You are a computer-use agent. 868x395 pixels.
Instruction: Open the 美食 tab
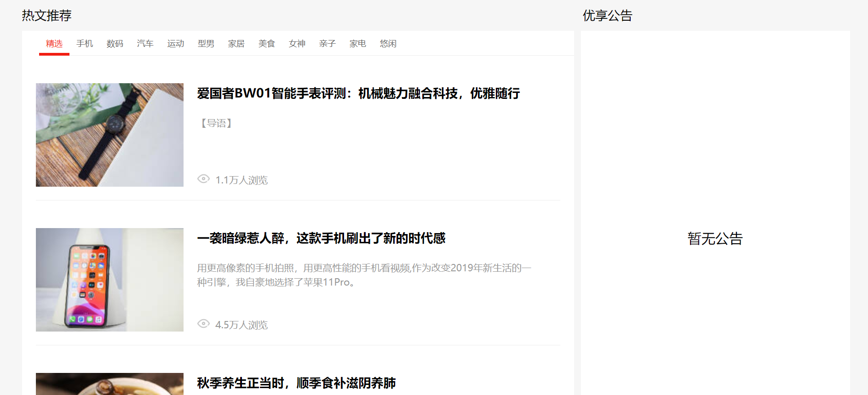267,44
